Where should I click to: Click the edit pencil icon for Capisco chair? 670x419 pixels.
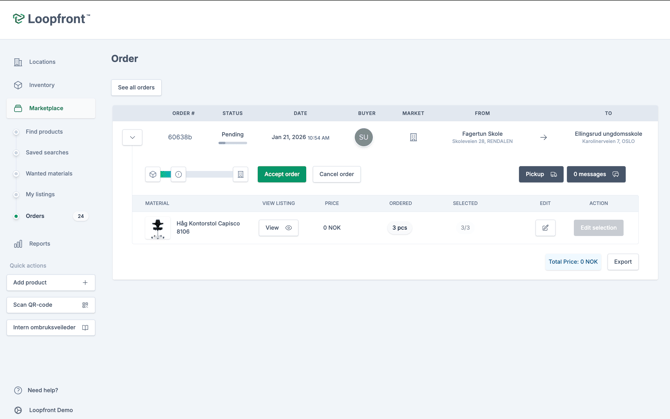(x=545, y=228)
